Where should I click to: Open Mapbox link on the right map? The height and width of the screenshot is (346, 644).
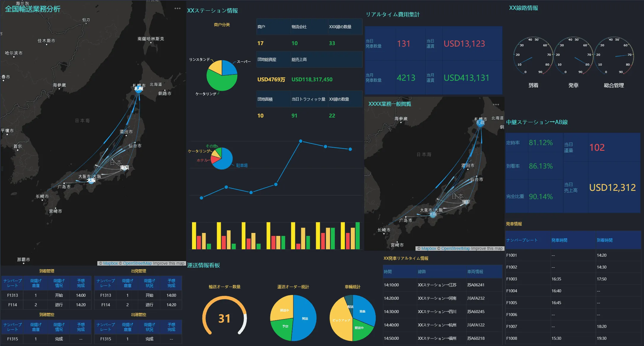[429, 248]
